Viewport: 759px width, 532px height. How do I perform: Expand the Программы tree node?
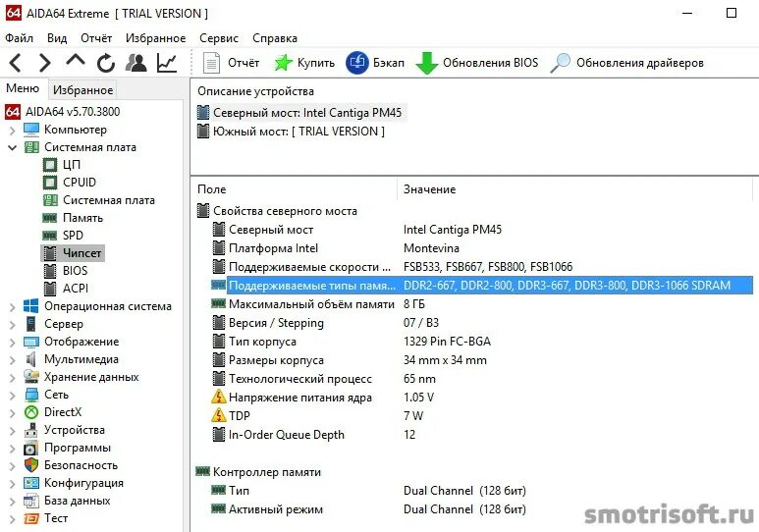click(13, 449)
